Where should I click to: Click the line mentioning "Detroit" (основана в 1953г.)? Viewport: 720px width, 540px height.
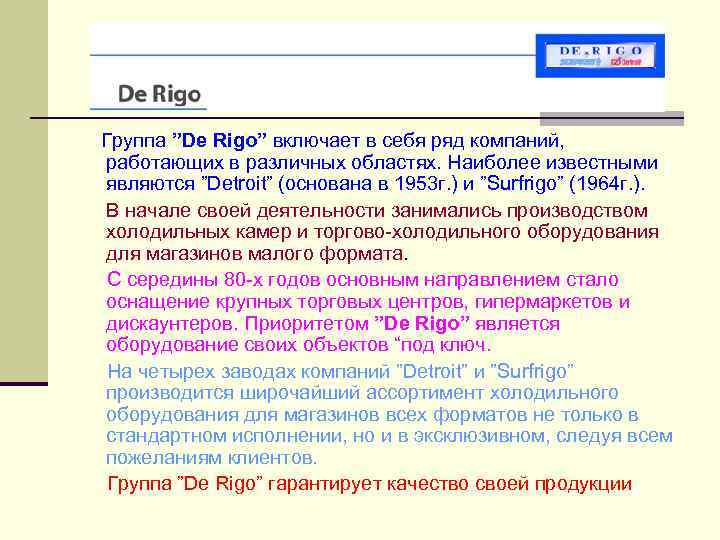tap(375, 184)
